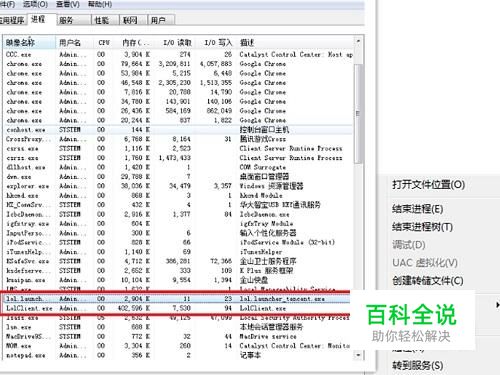500x375 pixels.
Task: Choose 结束进程(E) in context menu
Action: point(417,209)
